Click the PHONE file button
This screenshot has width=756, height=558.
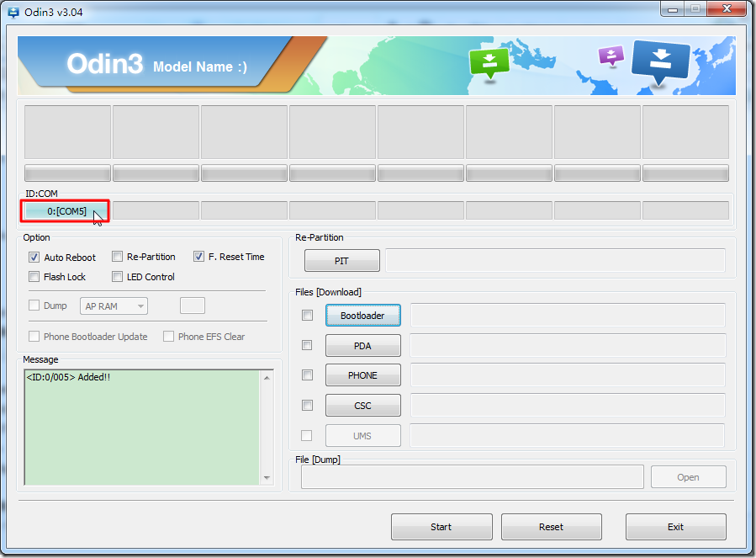coord(363,375)
